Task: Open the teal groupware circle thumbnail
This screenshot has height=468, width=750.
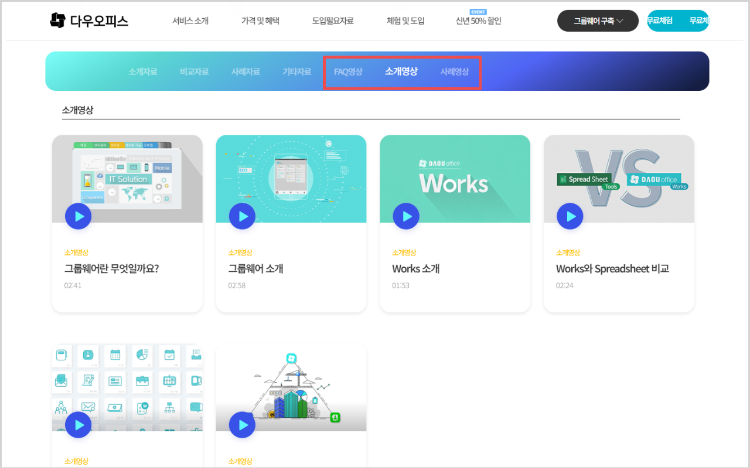Action: tap(291, 178)
